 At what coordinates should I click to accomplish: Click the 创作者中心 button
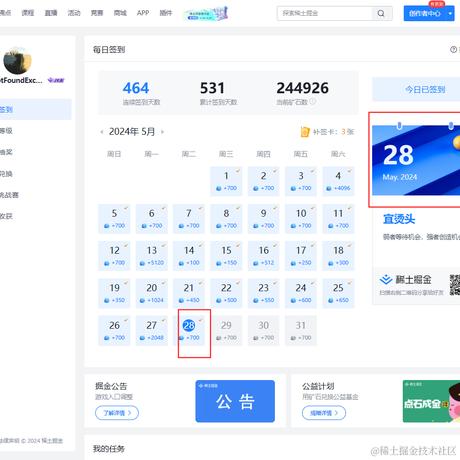pyautogui.click(x=425, y=14)
